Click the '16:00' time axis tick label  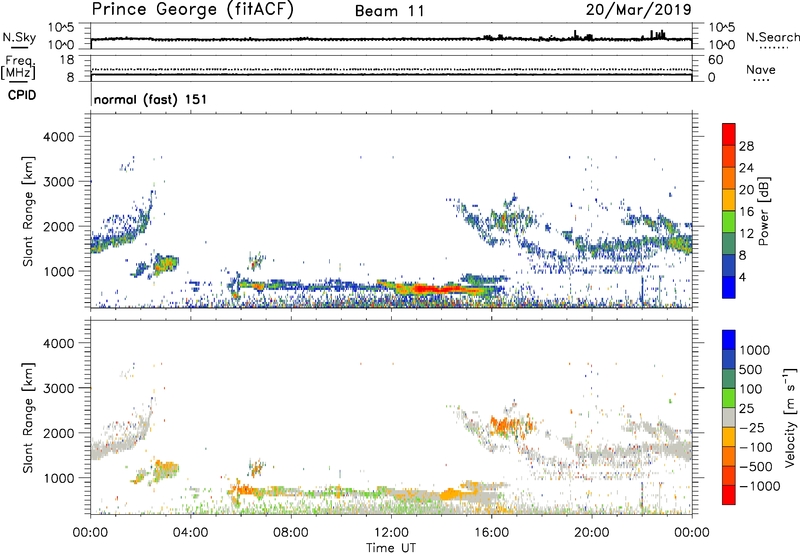(491, 533)
